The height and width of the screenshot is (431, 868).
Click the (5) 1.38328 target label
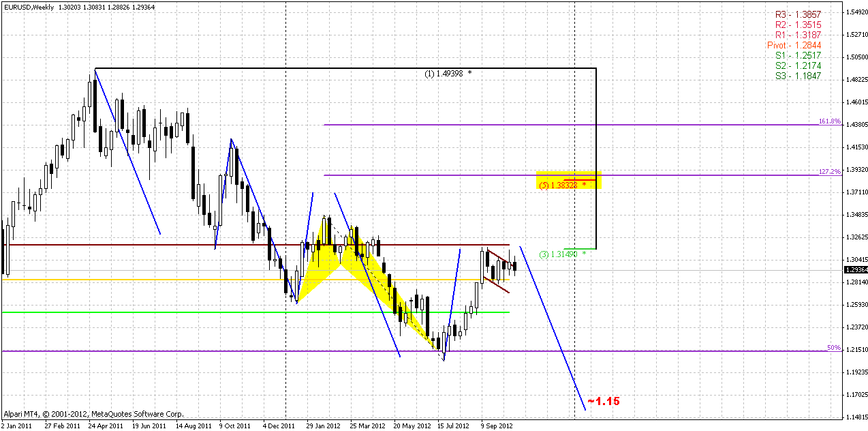563,185
